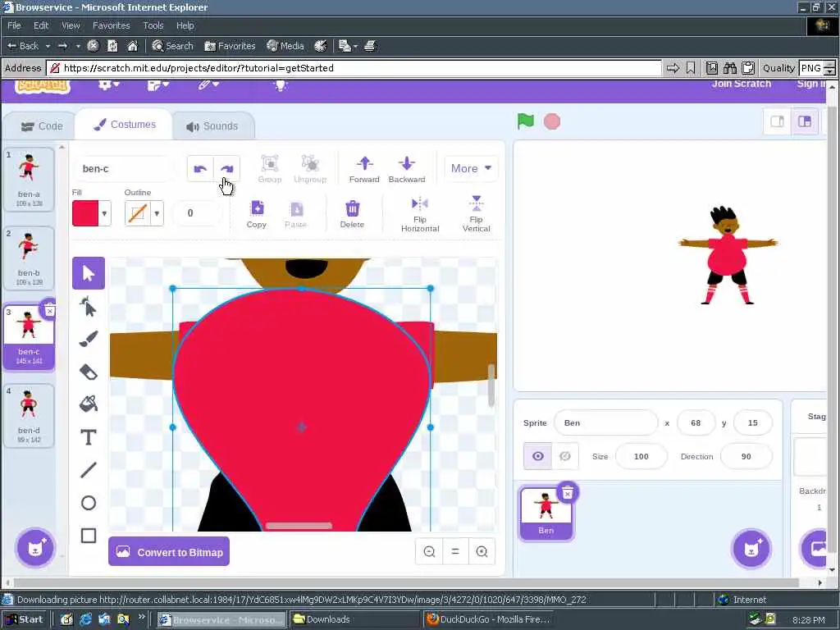The height and width of the screenshot is (630, 840).
Task: Click the Undo arrow
Action: (x=200, y=169)
